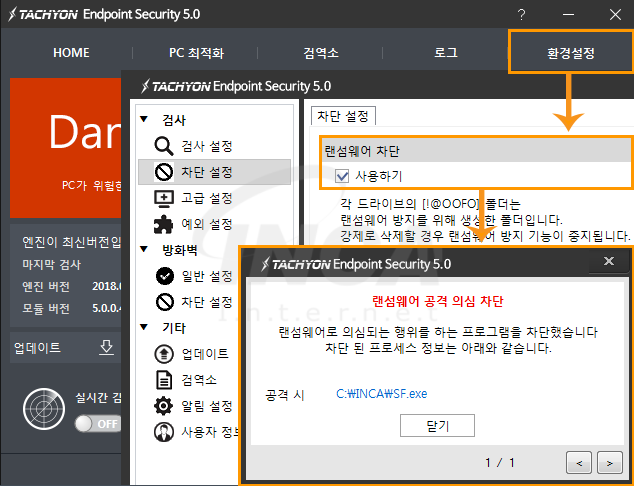Minimize the main Tachyon window

point(568,15)
